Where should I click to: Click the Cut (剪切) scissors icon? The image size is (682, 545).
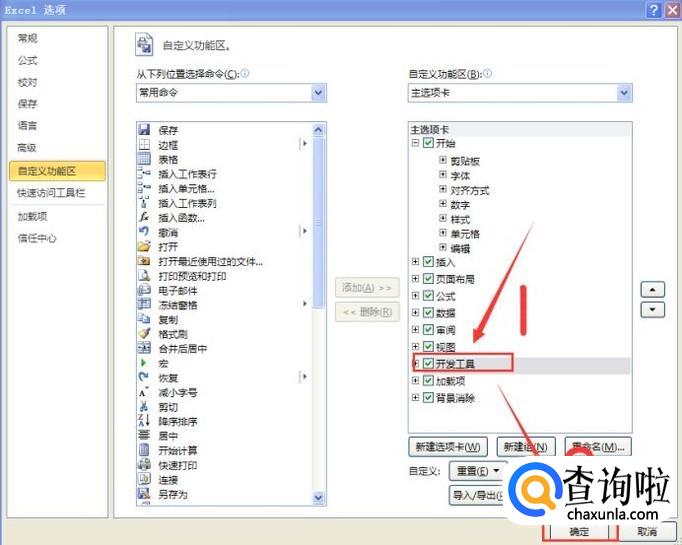point(144,407)
